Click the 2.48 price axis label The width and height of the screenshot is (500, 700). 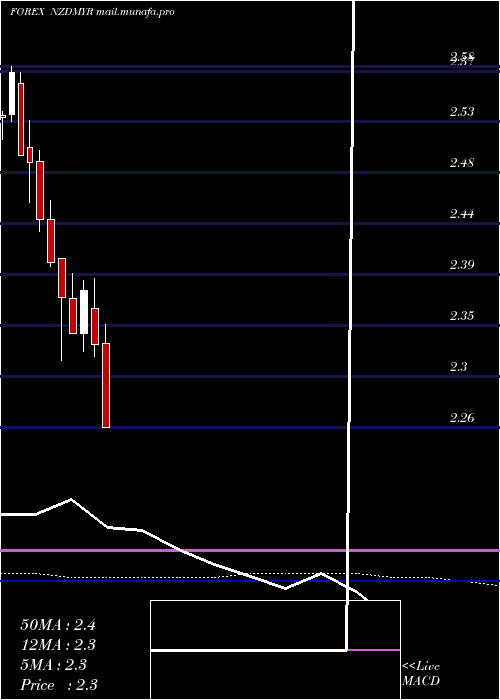[462, 163]
